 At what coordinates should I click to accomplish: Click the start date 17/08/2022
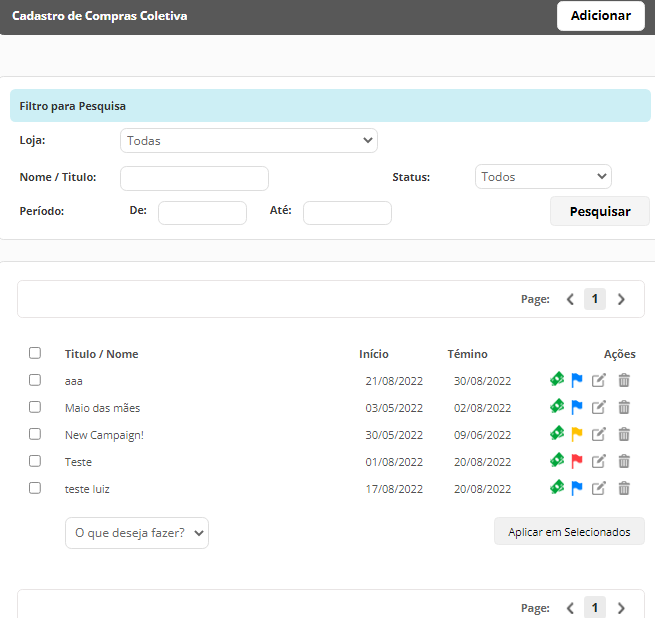pos(394,489)
